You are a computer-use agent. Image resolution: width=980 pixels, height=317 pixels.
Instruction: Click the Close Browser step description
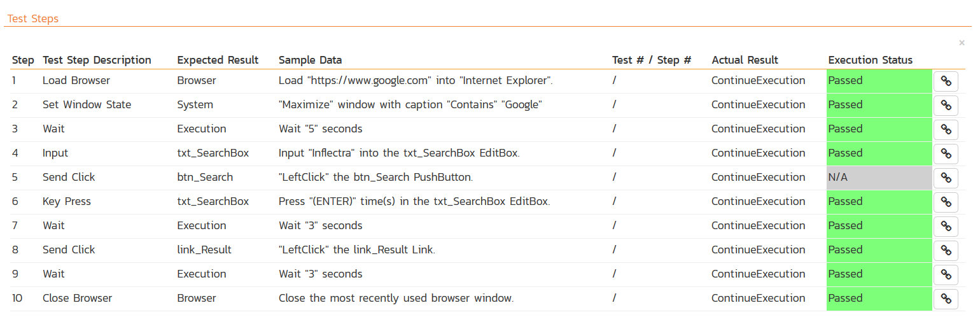pyautogui.click(x=77, y=299)
